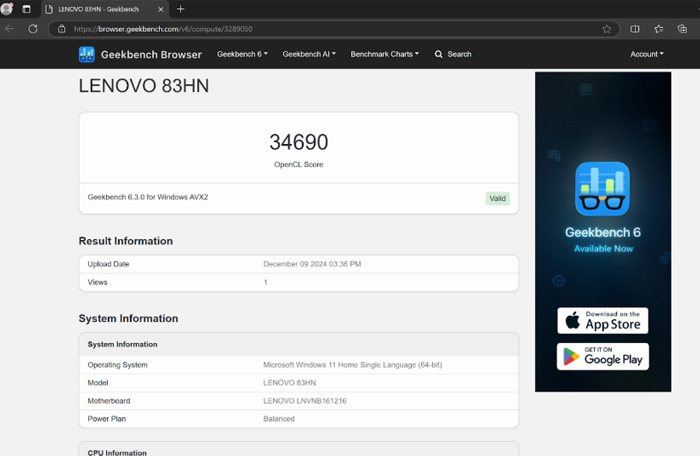Click the Geekbench 6 Available Now text
Image resolution: width=700 pixels, height=456 pixels.
[x=603, y=239]
